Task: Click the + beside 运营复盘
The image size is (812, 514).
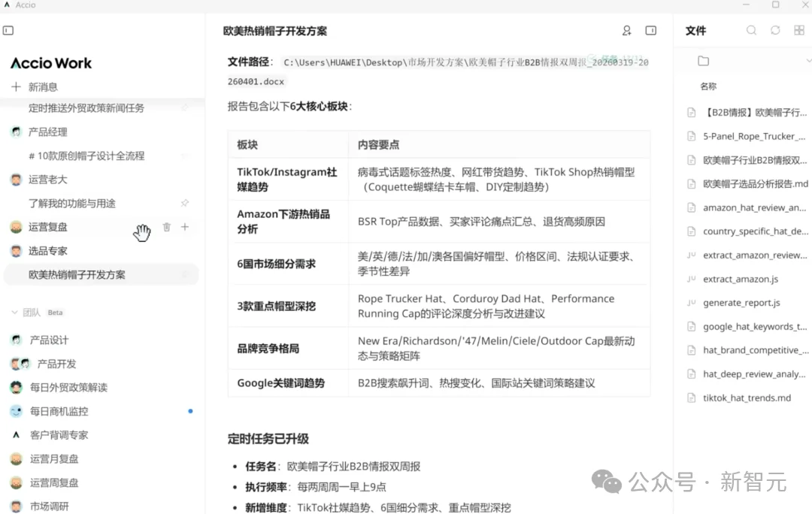Action: (184, 226)
